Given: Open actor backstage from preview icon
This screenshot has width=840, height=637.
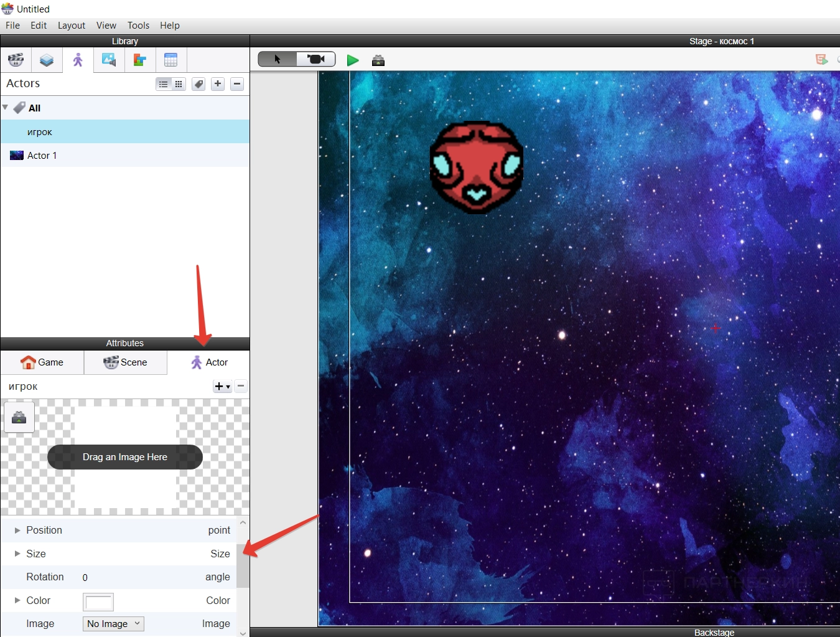Looking at the screenshot, I should (x=19, y=417).
